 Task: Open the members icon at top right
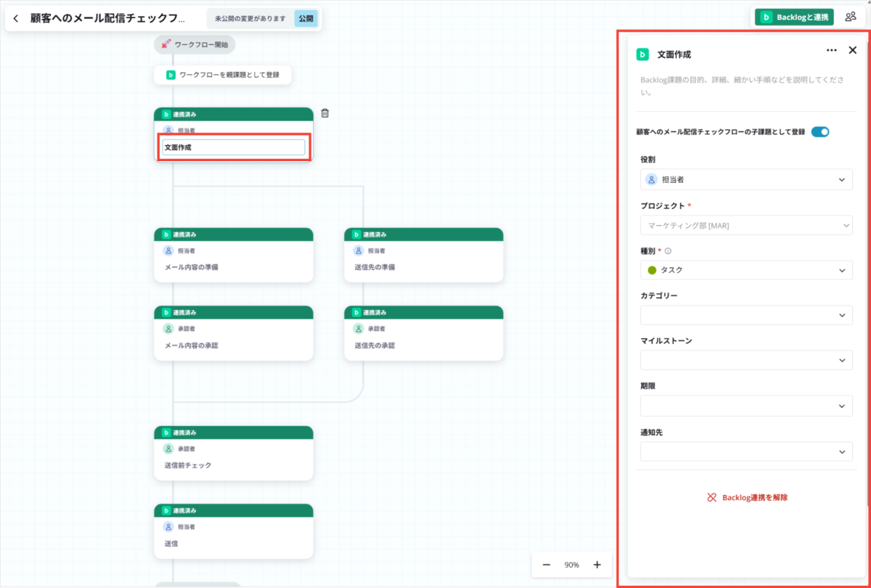[851, 17]
